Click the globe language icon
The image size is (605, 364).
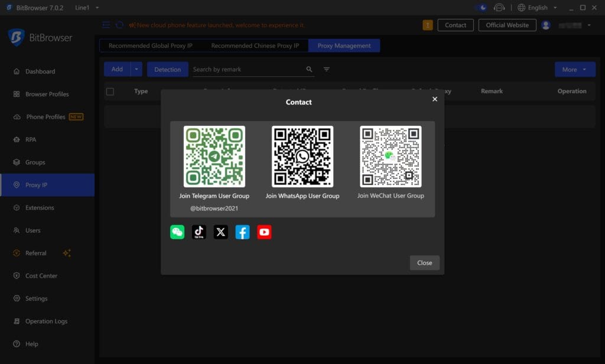pos(521,7)
